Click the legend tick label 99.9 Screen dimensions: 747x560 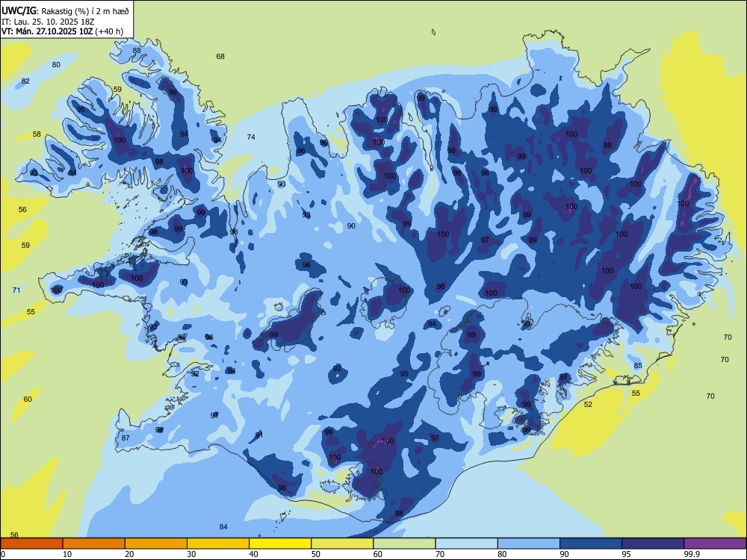coord(692,554)
